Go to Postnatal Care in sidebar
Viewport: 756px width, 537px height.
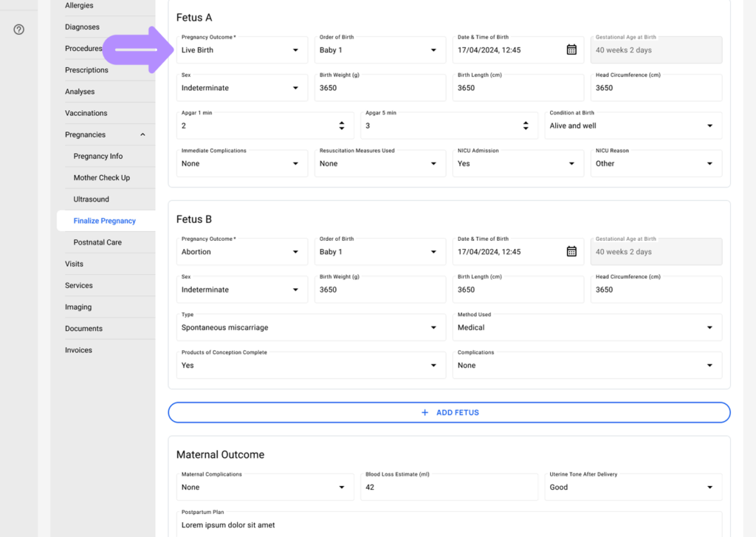coord(97,242)
